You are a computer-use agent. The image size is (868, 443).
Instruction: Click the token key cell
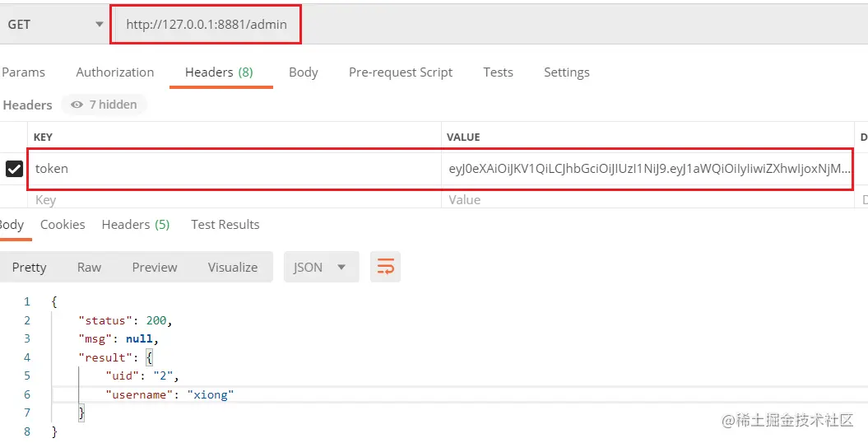coord(234,168)
